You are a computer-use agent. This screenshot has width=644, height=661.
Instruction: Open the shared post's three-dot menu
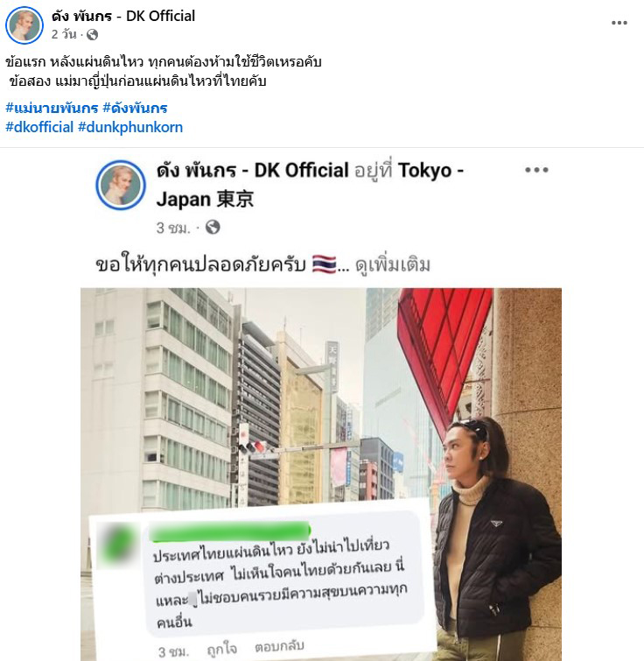point(536,171)
